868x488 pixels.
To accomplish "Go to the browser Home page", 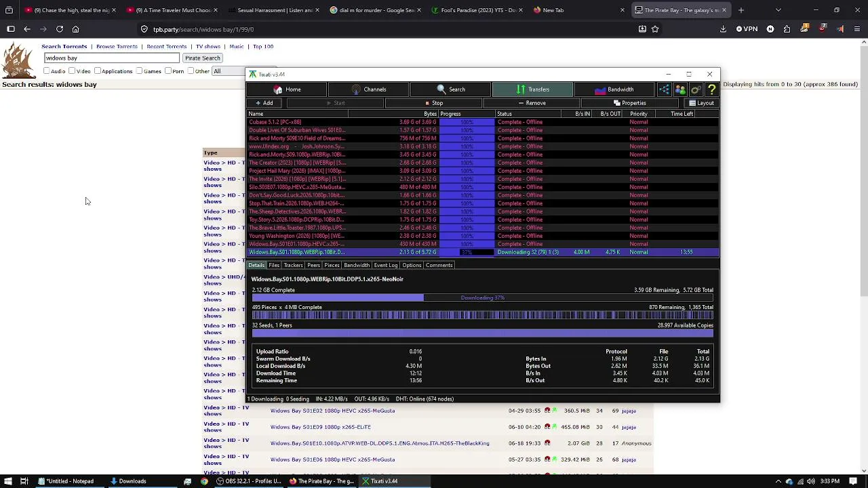I will click(76, 29).
